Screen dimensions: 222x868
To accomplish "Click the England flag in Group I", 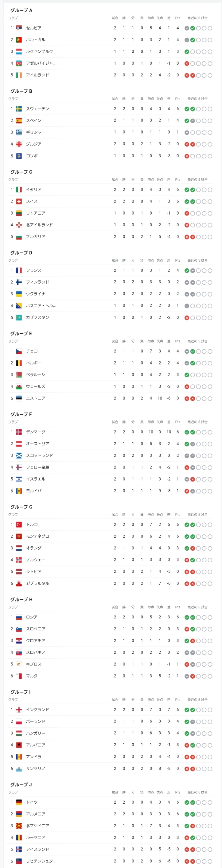I will click(x=19, y=709).
